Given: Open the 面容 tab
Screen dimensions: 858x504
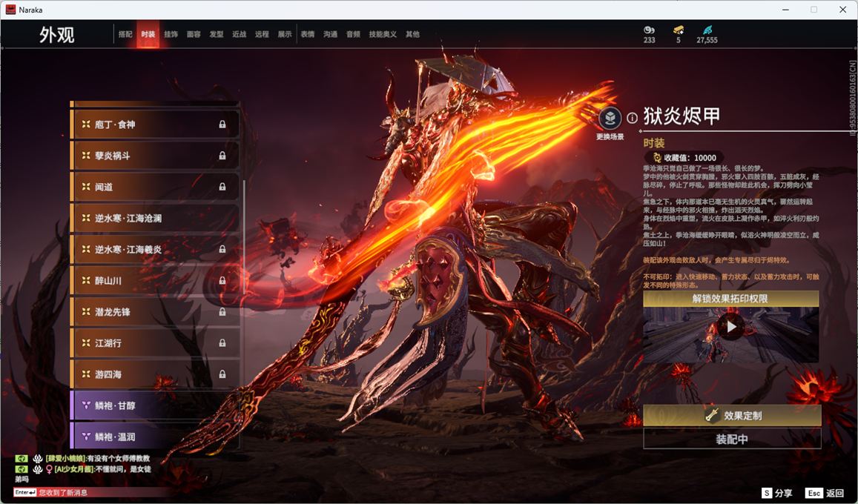Looking at the screenshot, I should [194, 34].
